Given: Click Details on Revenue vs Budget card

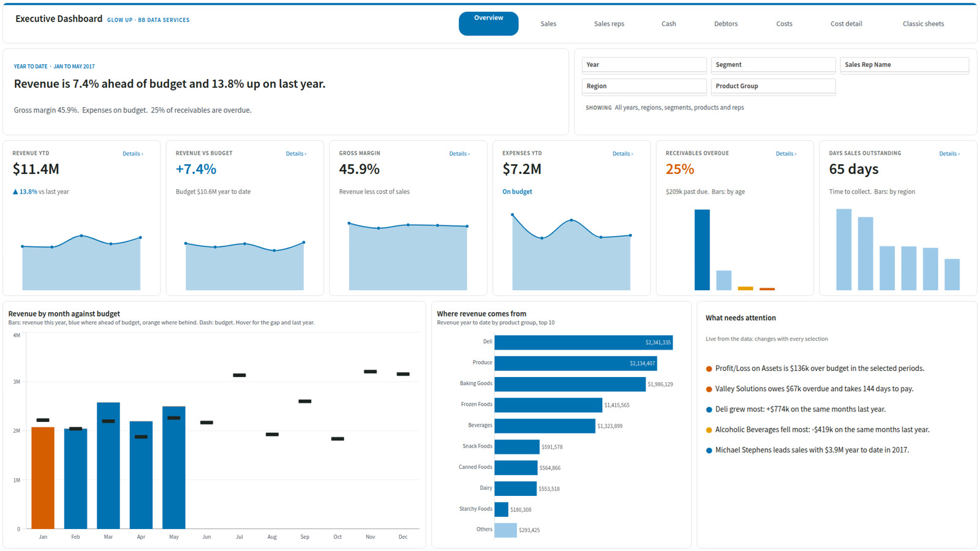Looking at the screenshot, I should [x=296, y=154].
